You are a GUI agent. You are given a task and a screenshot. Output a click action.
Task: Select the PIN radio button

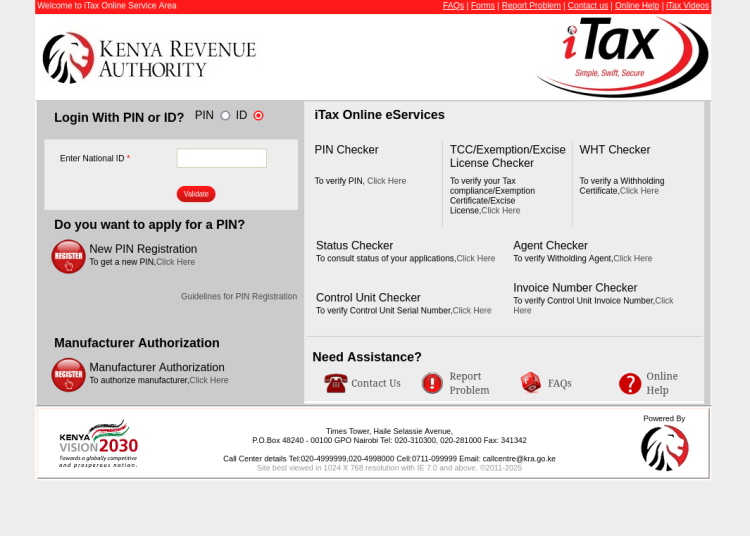pos(225,116)
